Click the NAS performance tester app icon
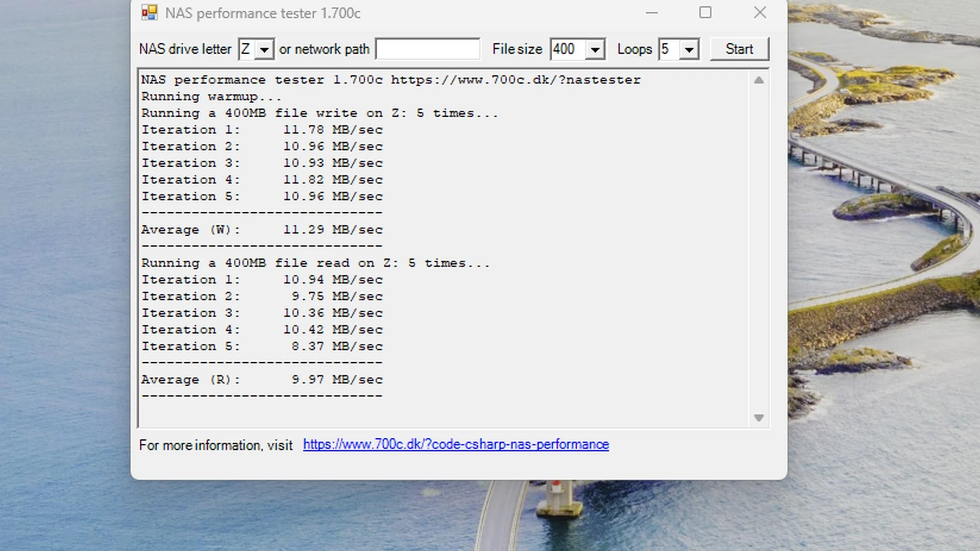Screen dimensions: 980x551 (x=149, y=13)
